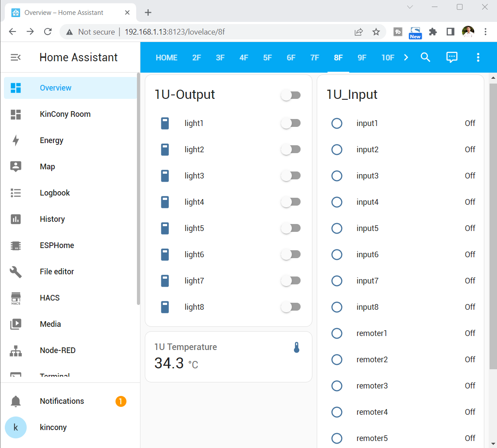Click the browser address bar URL
Viewport: 497px width, 448px height.
[x=175, y=32]
